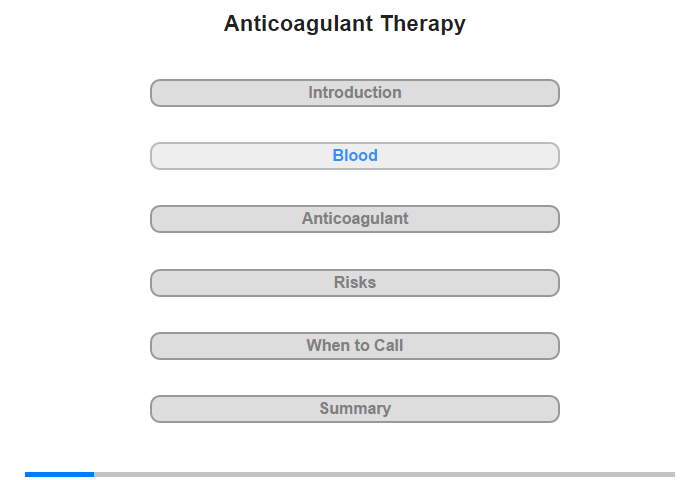Image resolution: width=700 pixels, height=480 pixels.
Task: Pick the blue Blood menu entry
Action: coord(355,156)
